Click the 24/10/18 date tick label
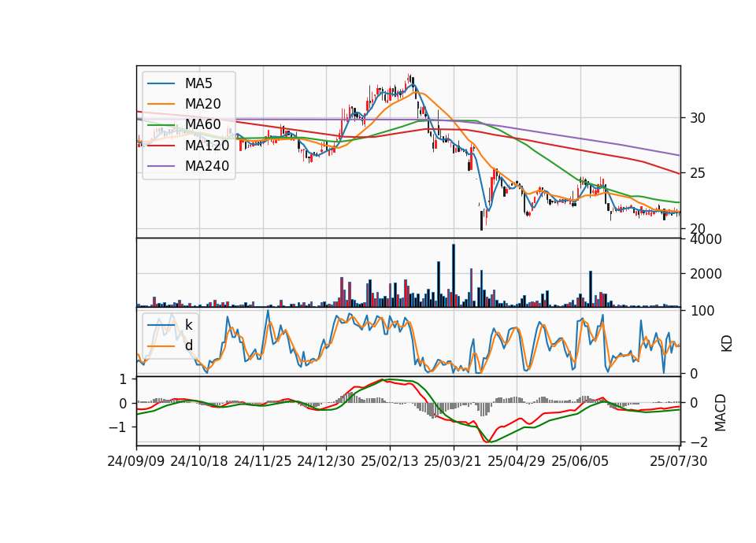This screenshot has width=756, height=543. point(199,461)
